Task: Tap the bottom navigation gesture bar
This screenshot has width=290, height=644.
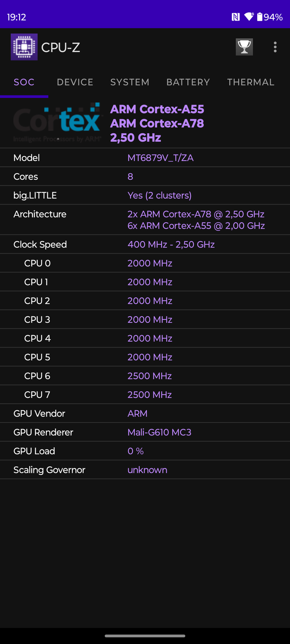Action: point(145,636)
